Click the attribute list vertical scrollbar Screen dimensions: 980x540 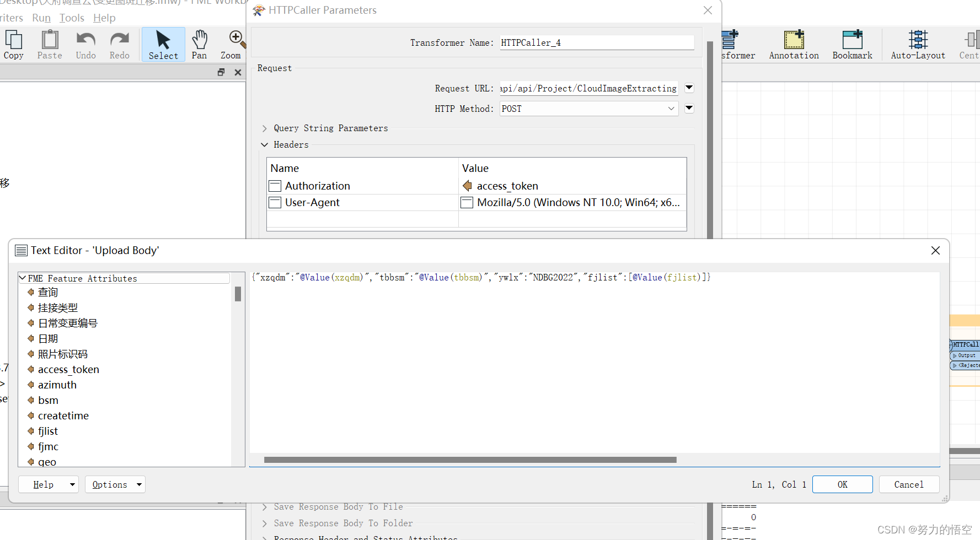[238, 294]
